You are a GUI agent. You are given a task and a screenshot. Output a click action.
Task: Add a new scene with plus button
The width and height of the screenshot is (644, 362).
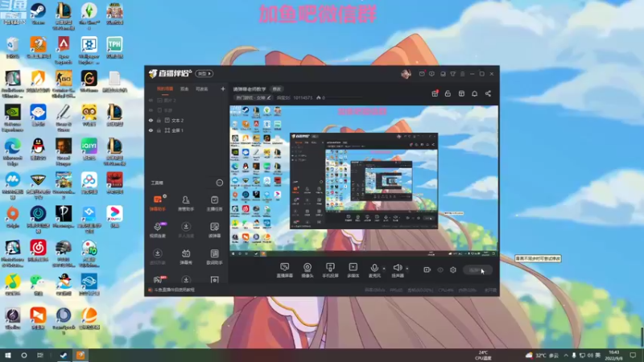click(223, 88)
